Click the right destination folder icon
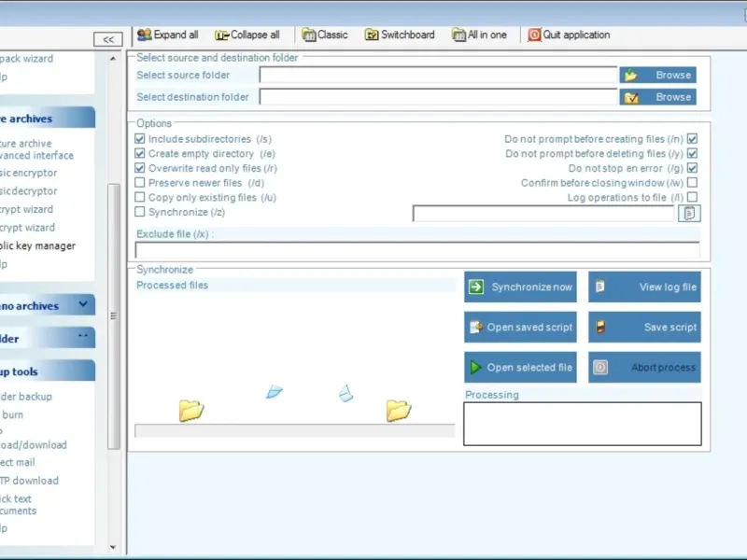747x560 pixels. pos(399,410)
